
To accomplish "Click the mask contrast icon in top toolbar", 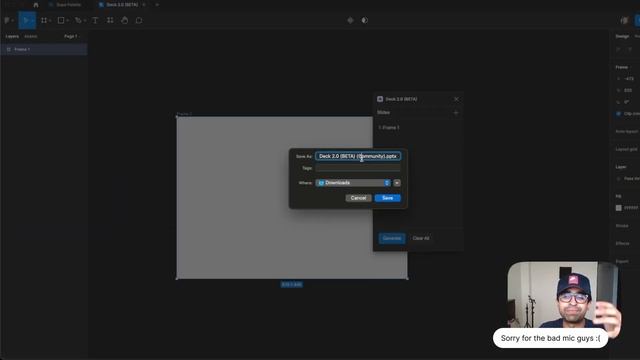I will coord(364,20).
